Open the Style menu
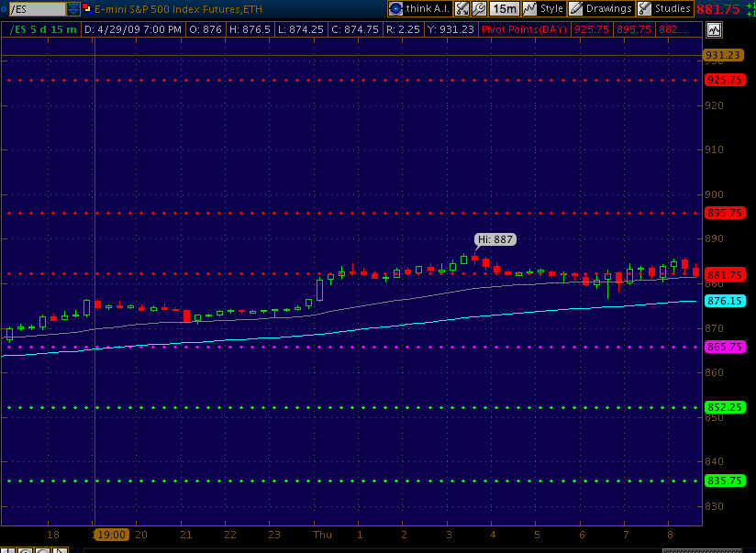 pyautogui.click(x=542, y=8)
